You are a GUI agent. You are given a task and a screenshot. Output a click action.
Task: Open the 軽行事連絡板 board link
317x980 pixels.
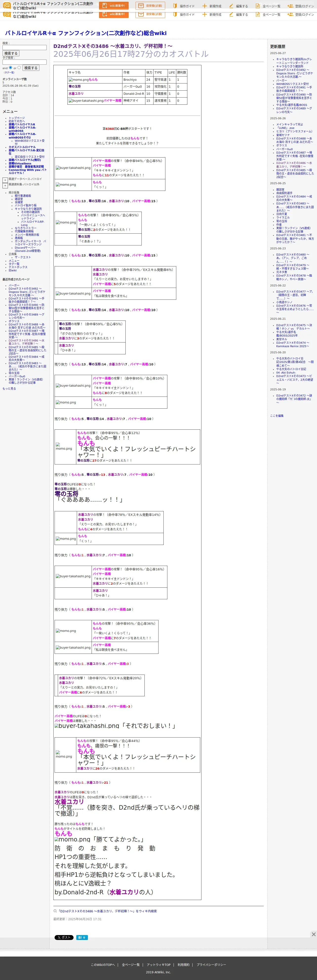coord(23,196)
